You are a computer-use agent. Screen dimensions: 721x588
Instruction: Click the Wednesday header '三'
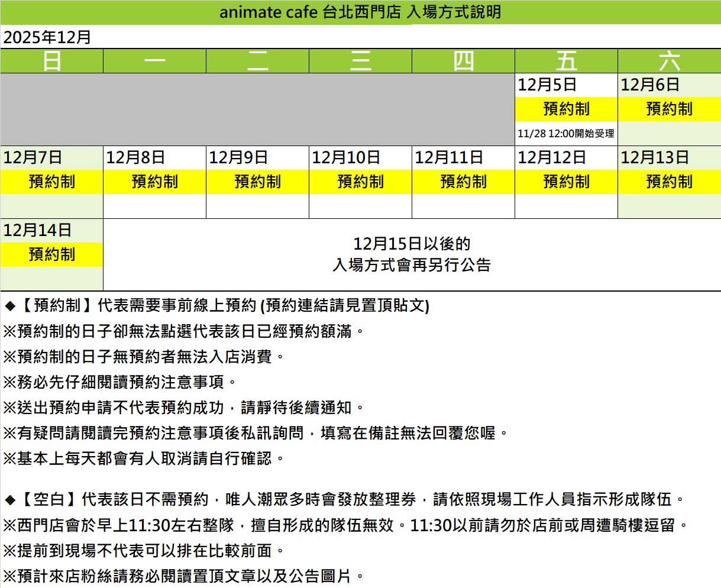pyautogui.click(x=361, y=61)
